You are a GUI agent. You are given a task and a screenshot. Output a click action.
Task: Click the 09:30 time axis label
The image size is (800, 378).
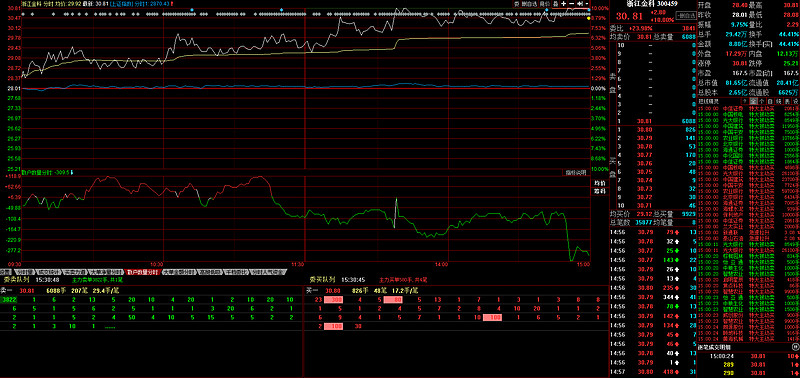(x=14, y=264)
